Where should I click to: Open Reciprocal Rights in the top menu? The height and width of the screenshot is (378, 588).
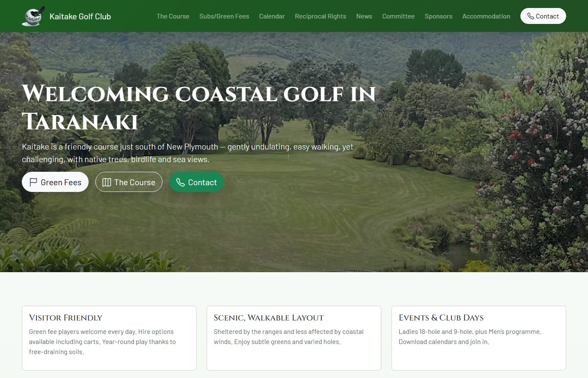point(320,16)
